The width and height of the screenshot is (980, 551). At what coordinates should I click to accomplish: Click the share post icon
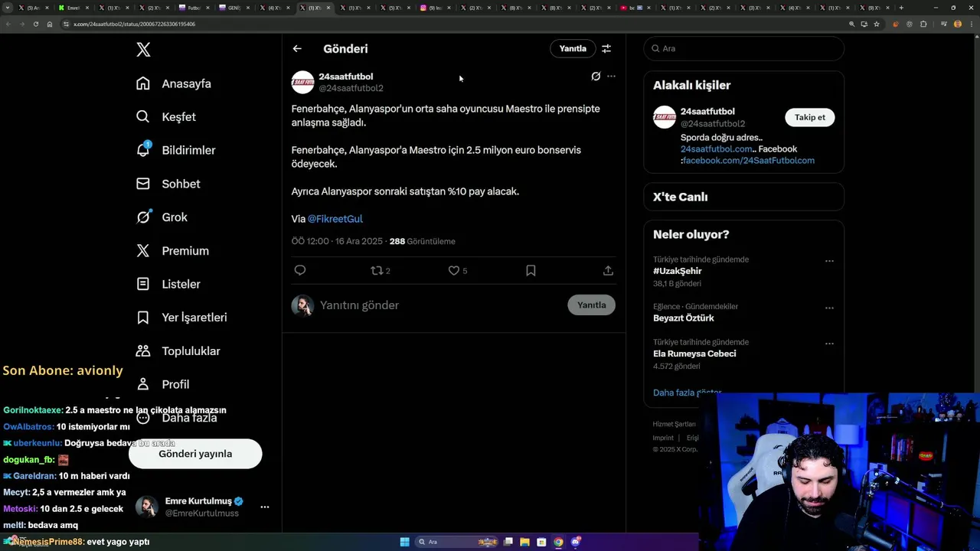(x=608, y=270)
